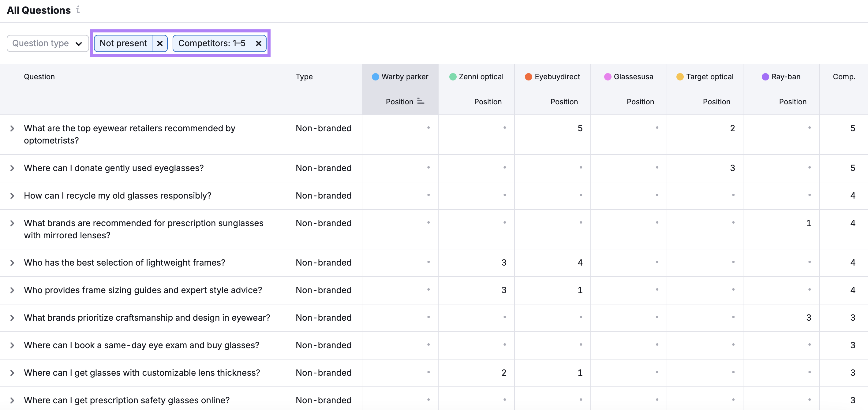Screen dimensions: 868x410
Task: Click question 'Who has the best selection of lightweight frames?'
Action: pos(124,263)
